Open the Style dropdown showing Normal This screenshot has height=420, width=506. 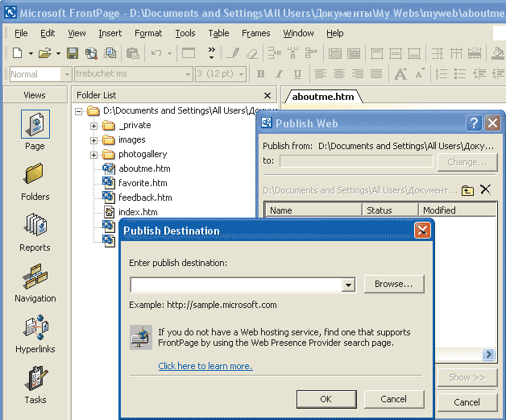(x=67, y=74)
